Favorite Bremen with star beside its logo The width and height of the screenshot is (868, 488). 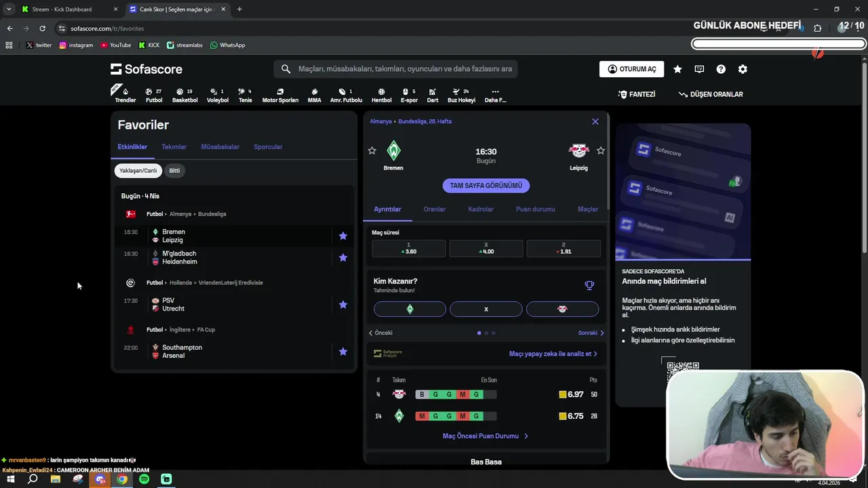(372, 150)
